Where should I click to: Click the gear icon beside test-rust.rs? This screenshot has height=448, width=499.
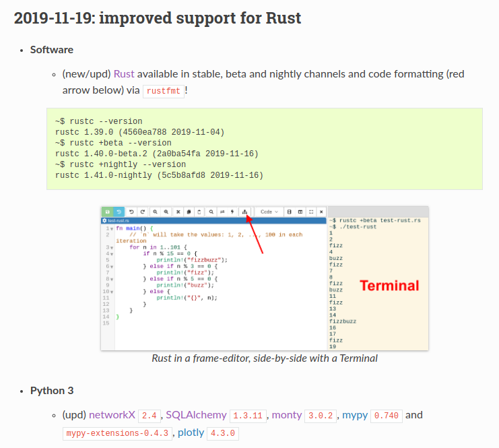[104, 221]
